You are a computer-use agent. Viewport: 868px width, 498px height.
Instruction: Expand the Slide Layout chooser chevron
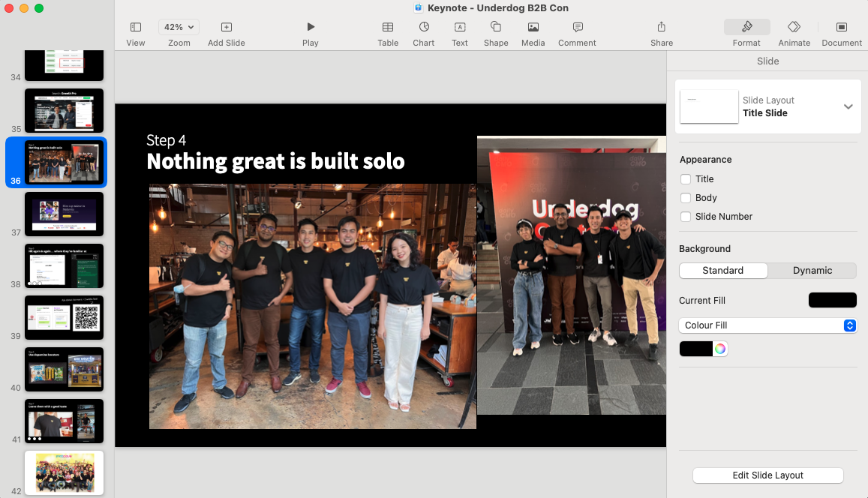click(x=848, y=106)
